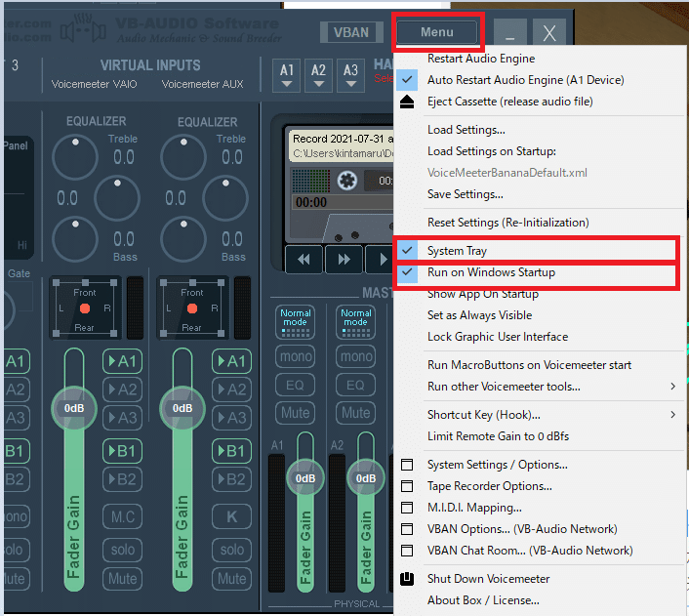Fast forward the cassette recorder

click(344, 260)
